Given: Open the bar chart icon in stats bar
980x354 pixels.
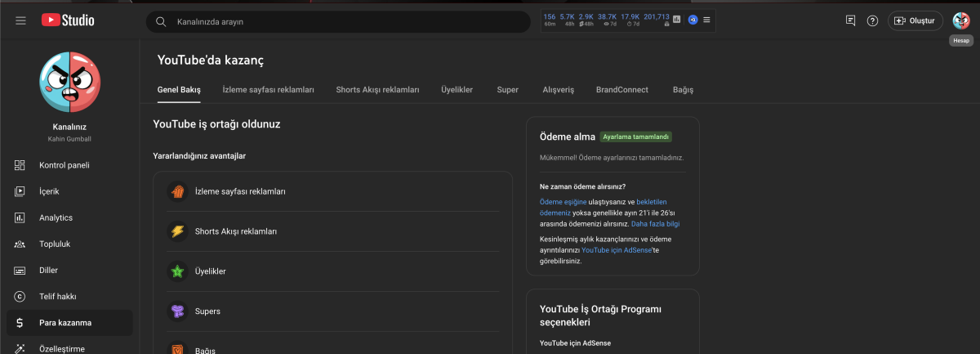Looking at the screenshot, I should (x=677, y=20).
